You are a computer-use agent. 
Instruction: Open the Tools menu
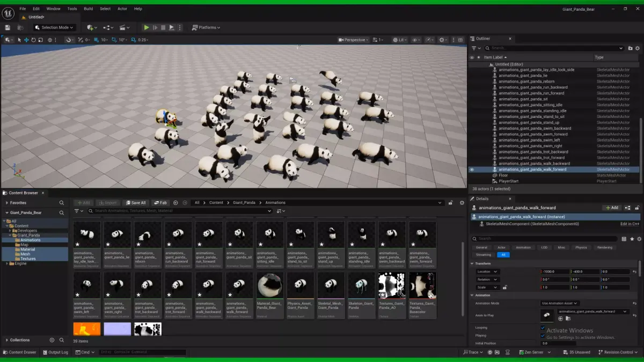pyautogui.click(x=72, y=9)
